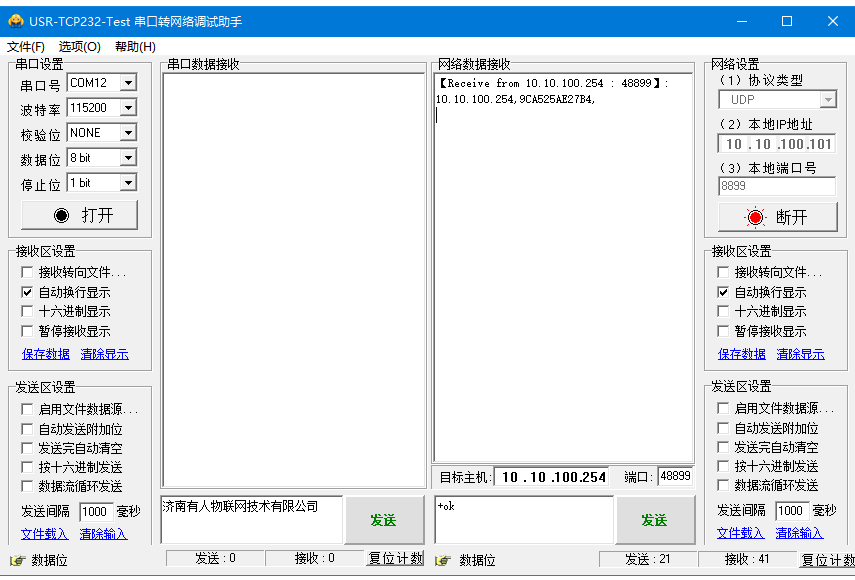Click the network 保存数据 link

741,354
